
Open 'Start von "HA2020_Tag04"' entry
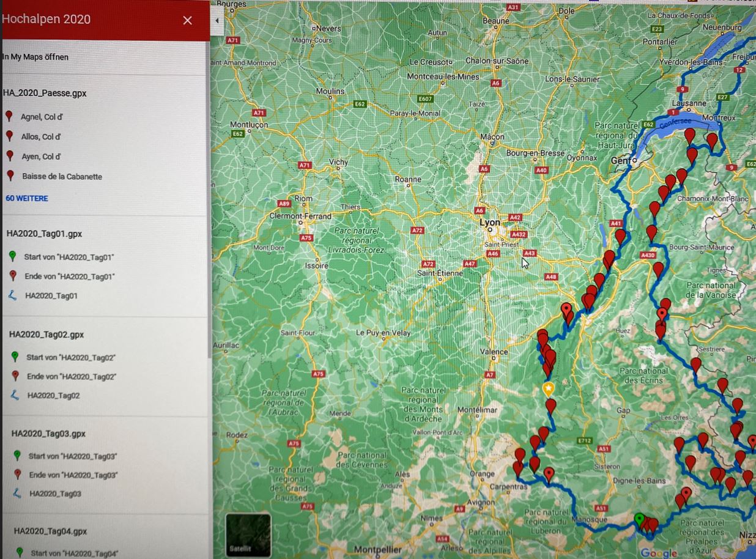pyautogui.click(x=74, y=553)
